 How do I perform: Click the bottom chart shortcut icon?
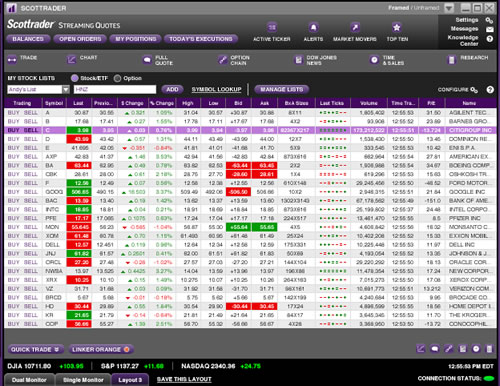pyautogui.click(x=421, y=349)
